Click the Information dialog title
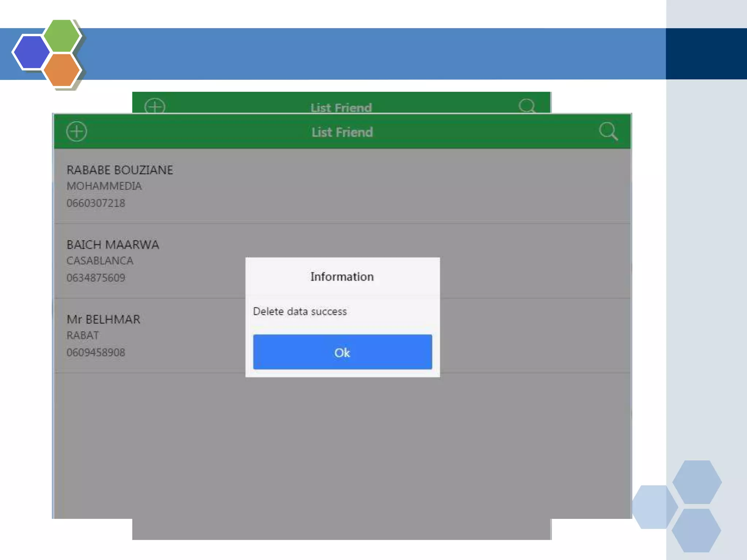The height and width of the screenshot is (560, 747). tap(342, 277)
